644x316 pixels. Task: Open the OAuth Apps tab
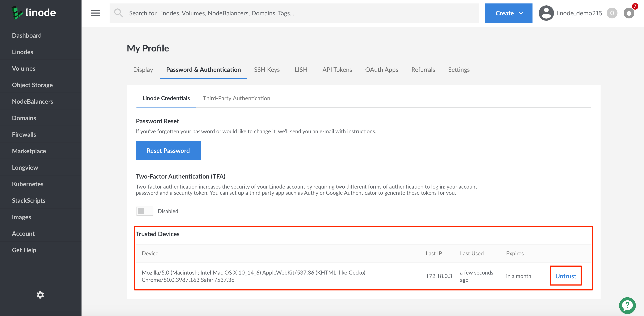(x=381, y=70)
